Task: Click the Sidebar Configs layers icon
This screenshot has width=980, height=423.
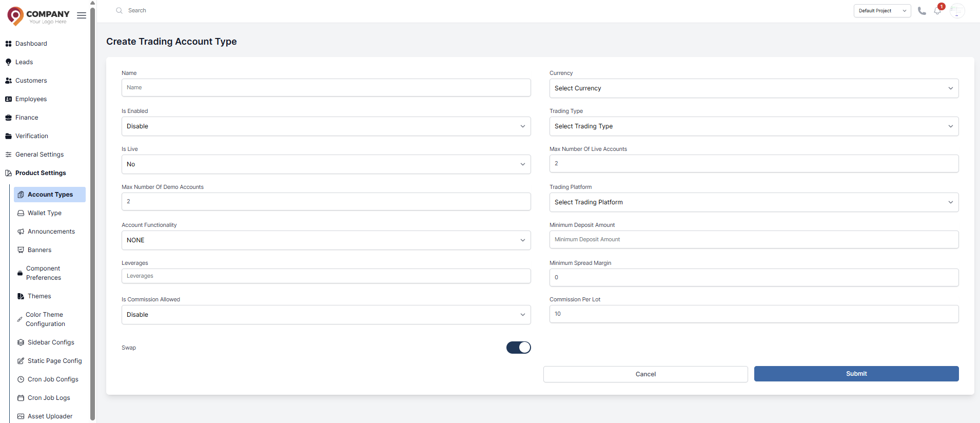Action: (21, 342)
